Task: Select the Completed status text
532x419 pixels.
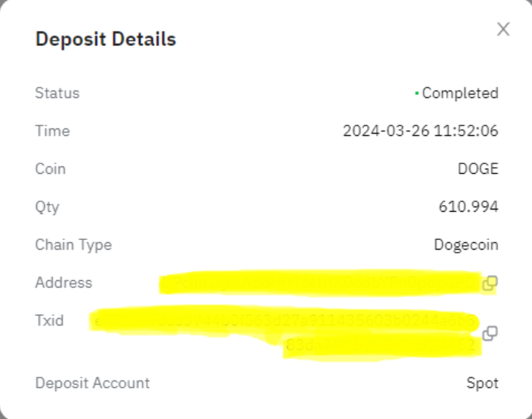Action: (460, 94)
